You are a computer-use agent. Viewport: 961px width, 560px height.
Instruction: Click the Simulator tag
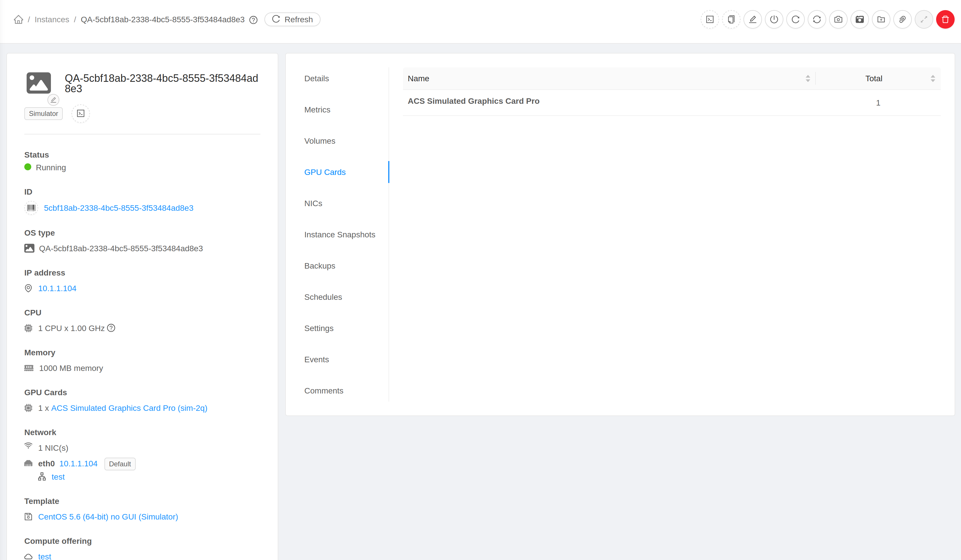coord(43,114)
